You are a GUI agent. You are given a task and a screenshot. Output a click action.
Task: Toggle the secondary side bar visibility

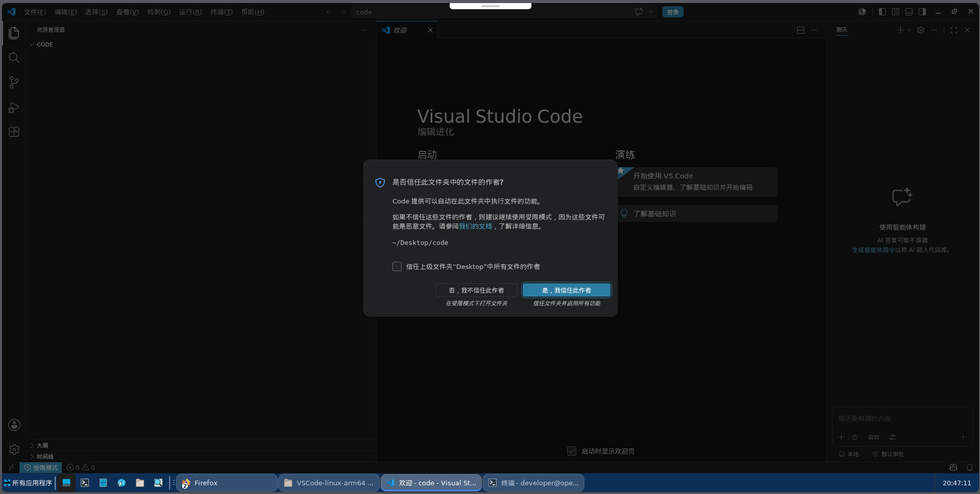[x=922, y=12]
